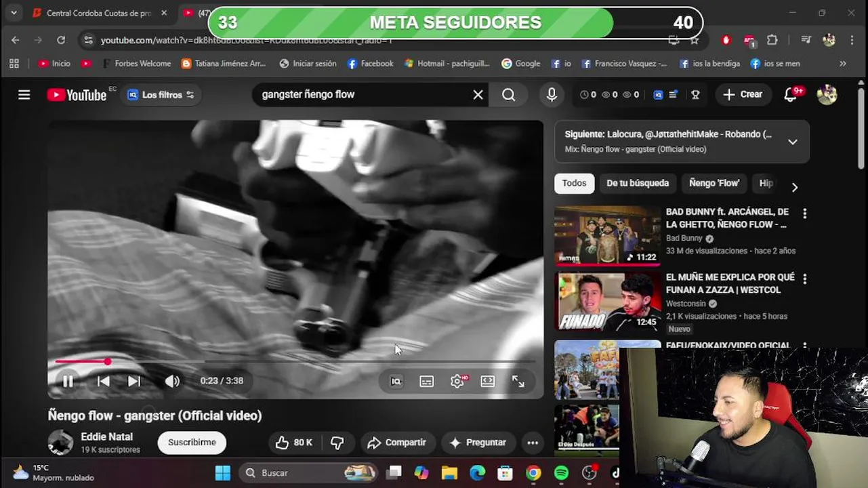The width and height of the screenshot is (868, 488).
Task: Open YouTube notifications bell
Action: 790,95
